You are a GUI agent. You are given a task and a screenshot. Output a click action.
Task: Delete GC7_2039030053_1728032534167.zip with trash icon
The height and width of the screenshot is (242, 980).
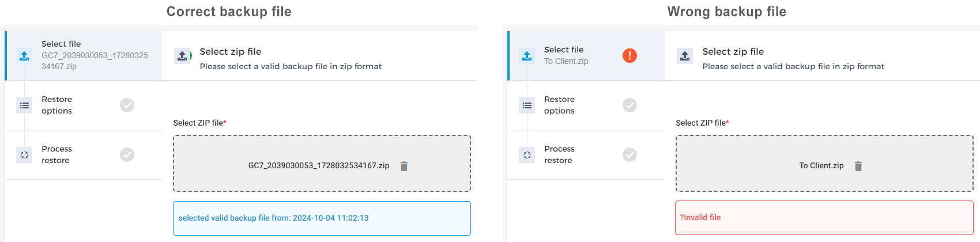coord(404,166)
